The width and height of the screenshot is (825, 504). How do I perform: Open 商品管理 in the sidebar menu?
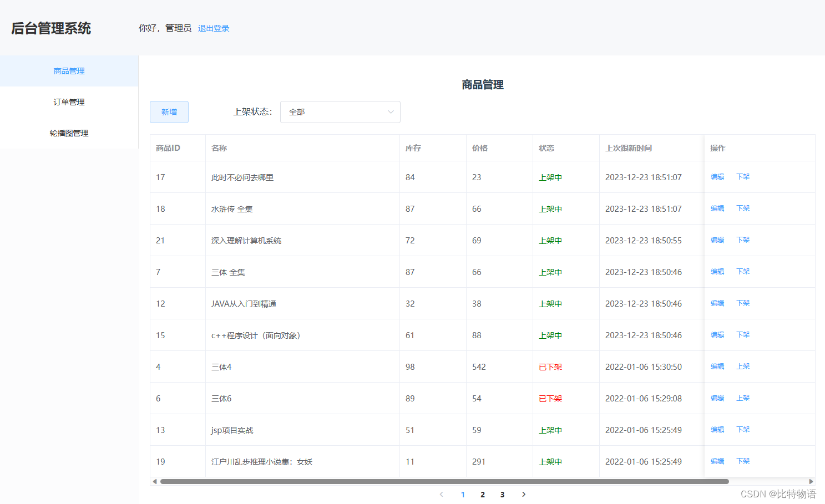coord(69,71)
